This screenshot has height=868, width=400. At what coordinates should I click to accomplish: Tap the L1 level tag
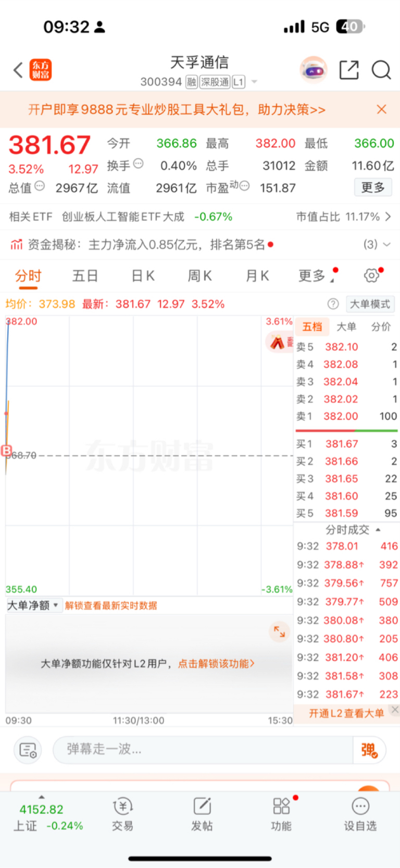coord(239,82)
